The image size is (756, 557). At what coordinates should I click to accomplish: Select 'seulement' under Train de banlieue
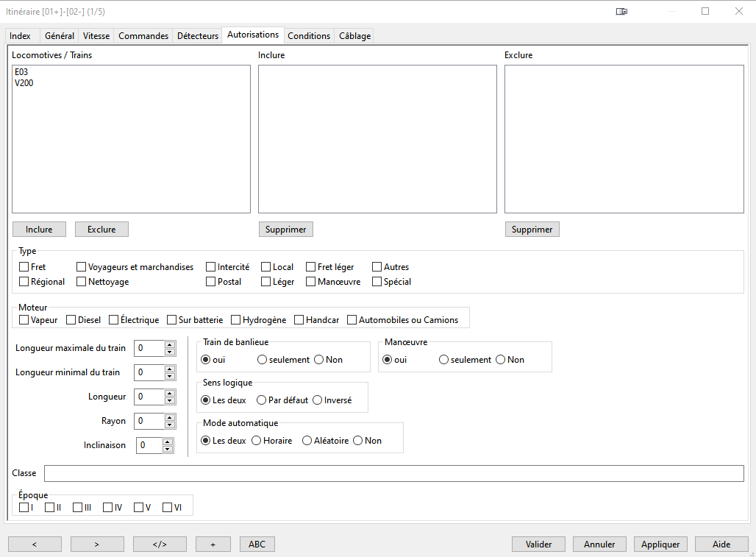click(x=263, y=360)
